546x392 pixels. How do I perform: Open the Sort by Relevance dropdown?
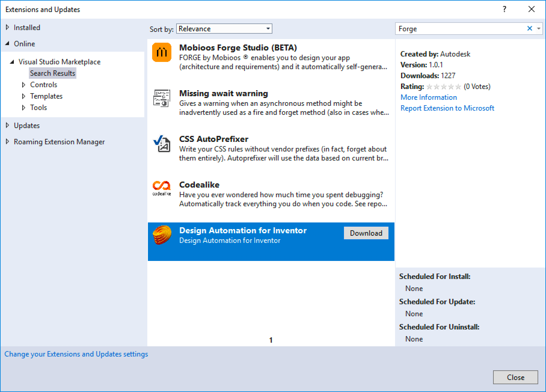tap(224, 29)
